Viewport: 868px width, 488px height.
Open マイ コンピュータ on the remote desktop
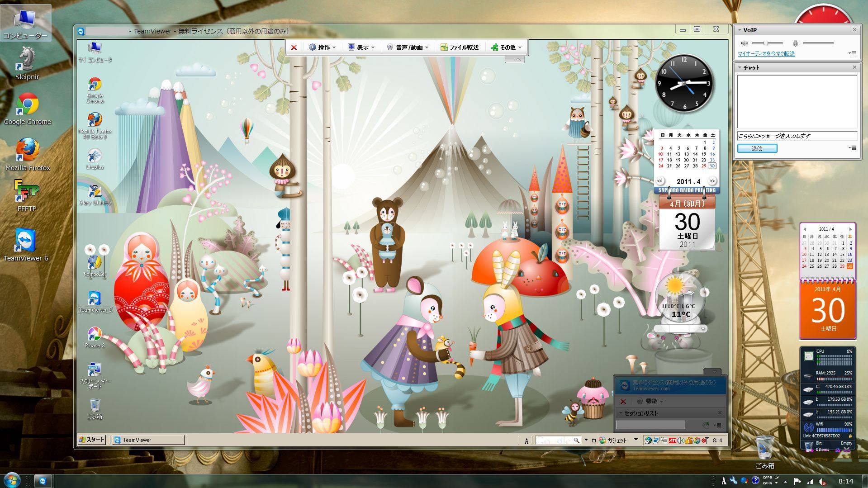tap(95, 52)
